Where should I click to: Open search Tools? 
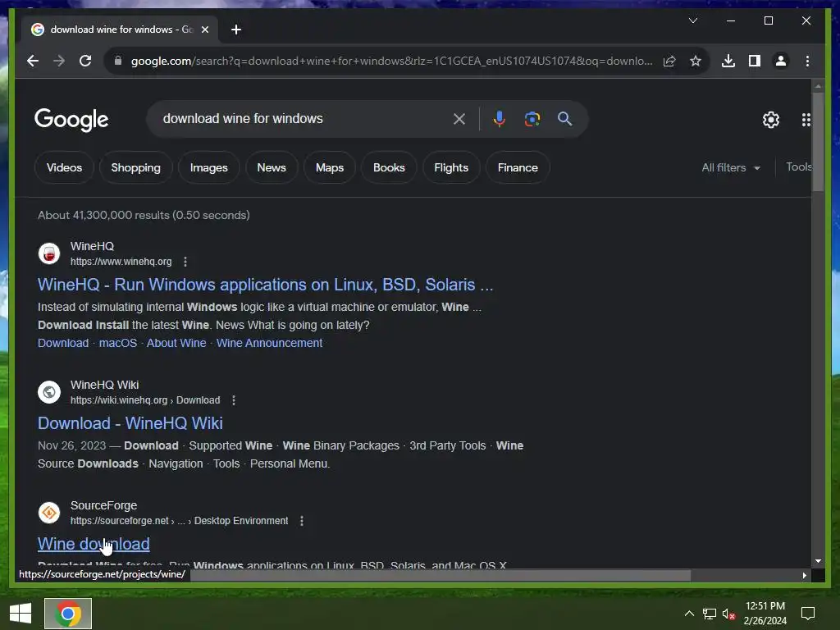point(799,167)
